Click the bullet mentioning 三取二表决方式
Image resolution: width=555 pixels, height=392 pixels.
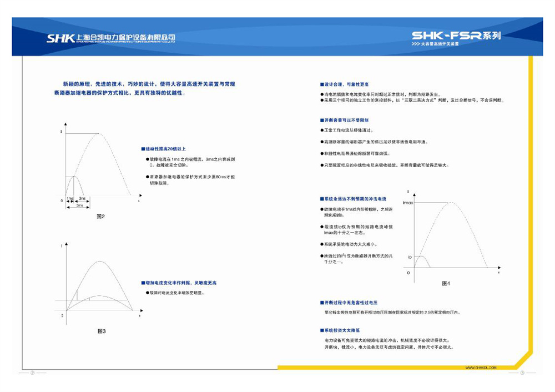coord(412,100)
